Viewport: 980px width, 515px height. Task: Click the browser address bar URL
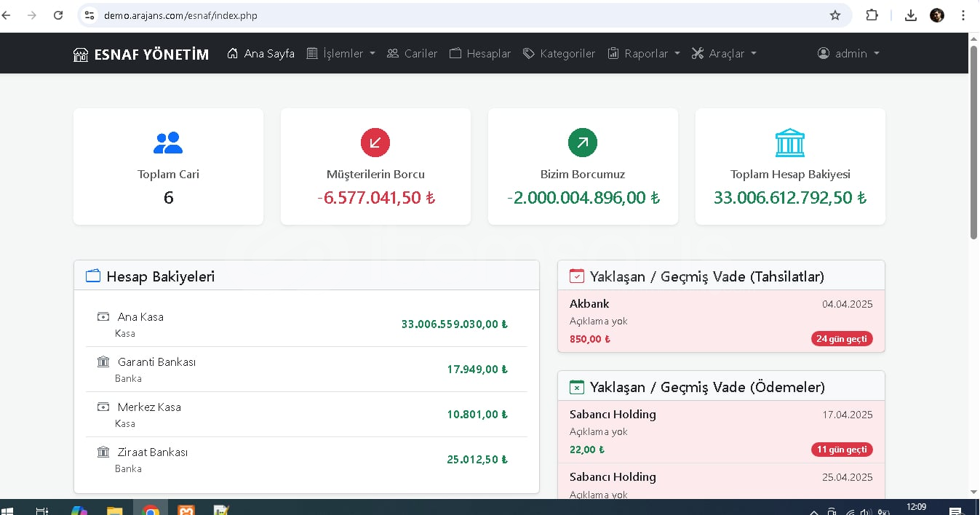click(x=180, y=15)
